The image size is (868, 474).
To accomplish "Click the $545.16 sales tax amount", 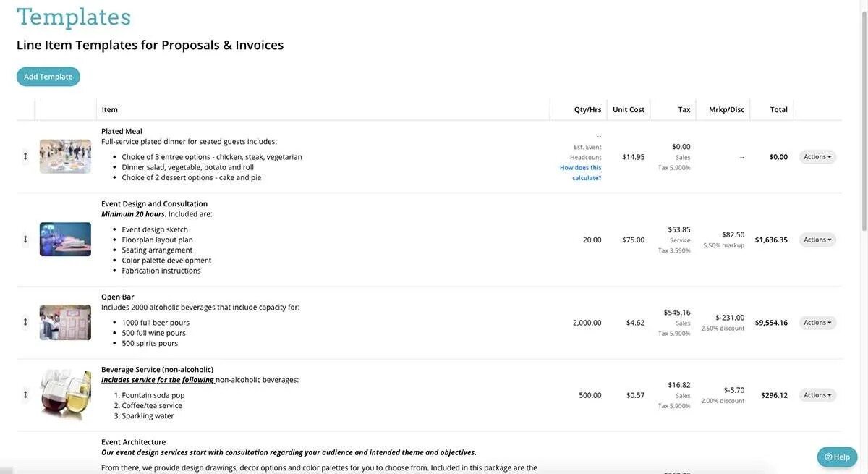I will (x=677, y=313).
